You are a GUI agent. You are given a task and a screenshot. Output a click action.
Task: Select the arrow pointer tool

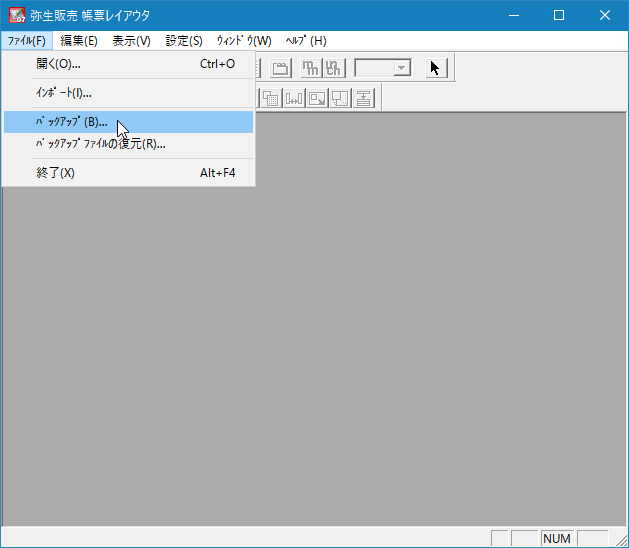click(x=436, y=68)
